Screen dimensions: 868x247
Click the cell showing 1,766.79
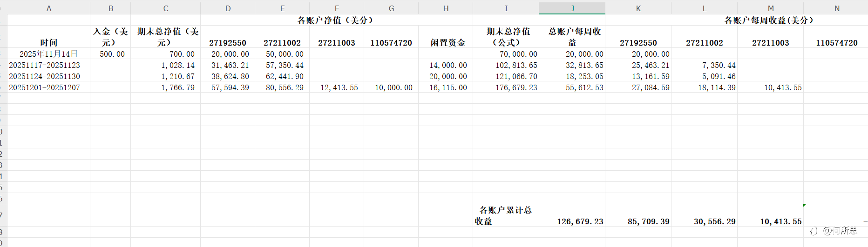click(165, 87)
